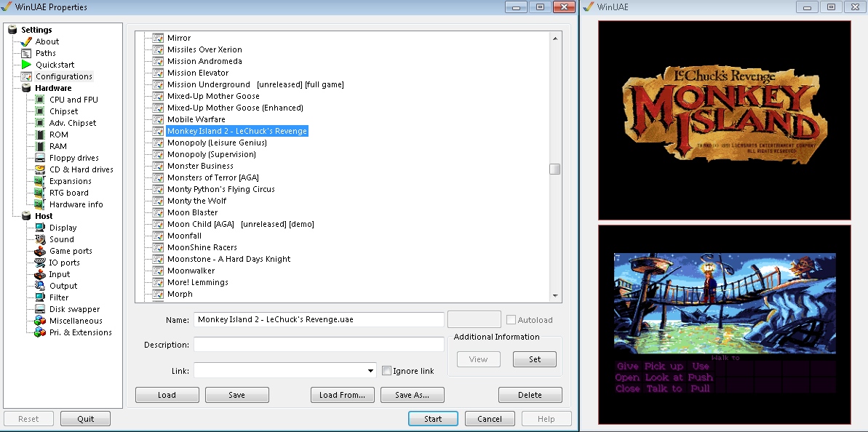Click the Monkey Island title screenshot in WinUAE window

725,120
